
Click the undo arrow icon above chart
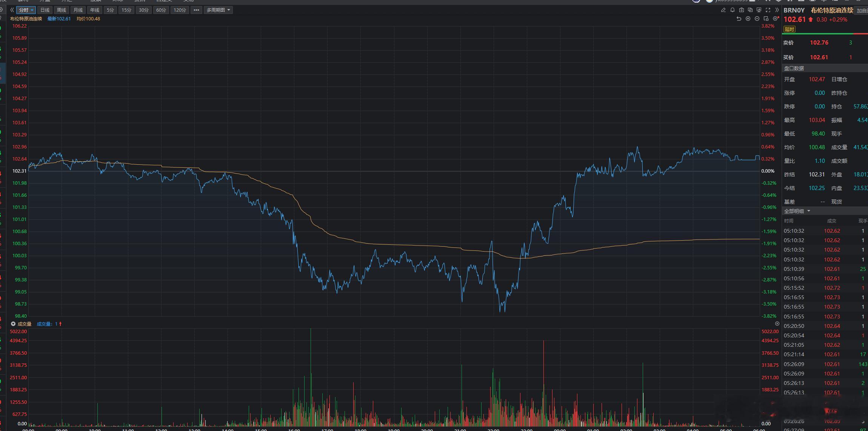pos(739,19)
